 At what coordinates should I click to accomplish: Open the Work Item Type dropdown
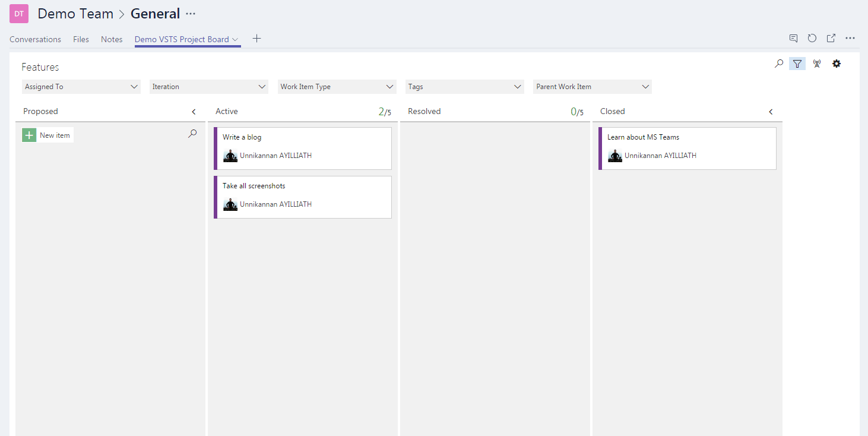tap(337, 87)
